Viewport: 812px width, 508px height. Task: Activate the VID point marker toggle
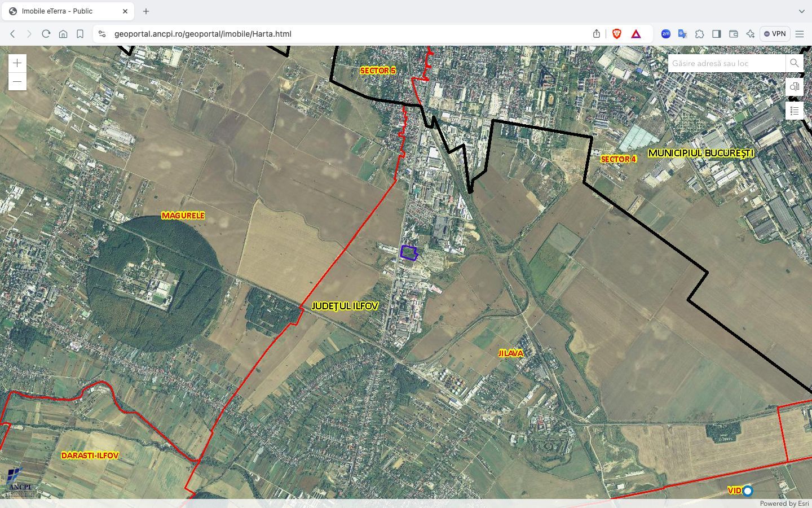click(747, 491)
